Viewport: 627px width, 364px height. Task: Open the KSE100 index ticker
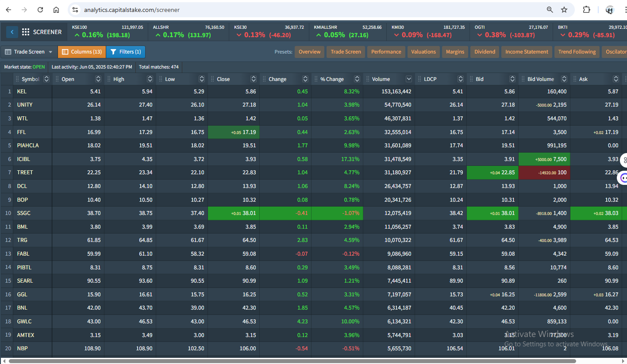click(108, 31)
